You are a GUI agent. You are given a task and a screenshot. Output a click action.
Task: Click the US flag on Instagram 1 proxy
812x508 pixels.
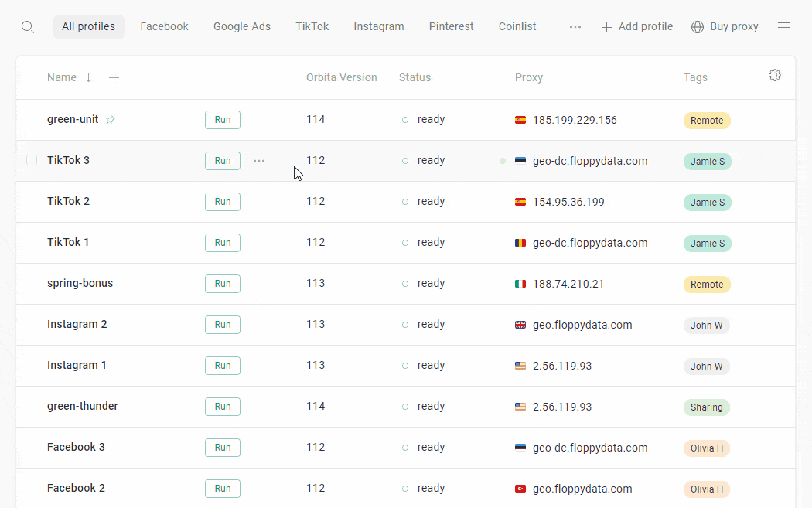(x=520, y=366)
